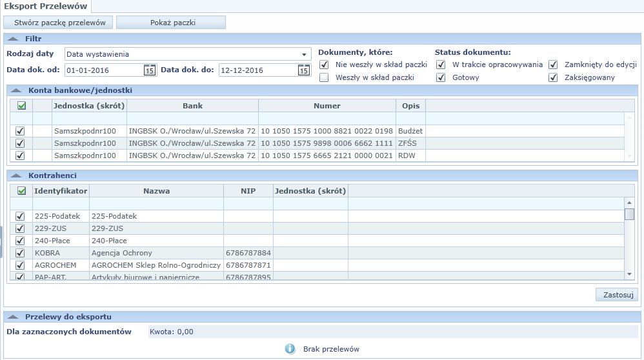
Task: Collapse the Filtr panel
Action: pyautogui.click(x=13, y=39)
